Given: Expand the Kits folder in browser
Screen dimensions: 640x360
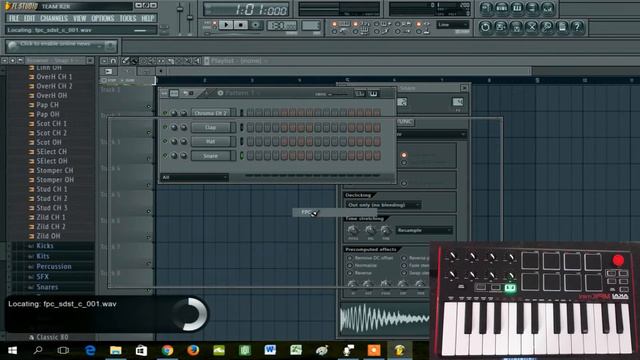Looking at the screenshot, I should point(43,256).
